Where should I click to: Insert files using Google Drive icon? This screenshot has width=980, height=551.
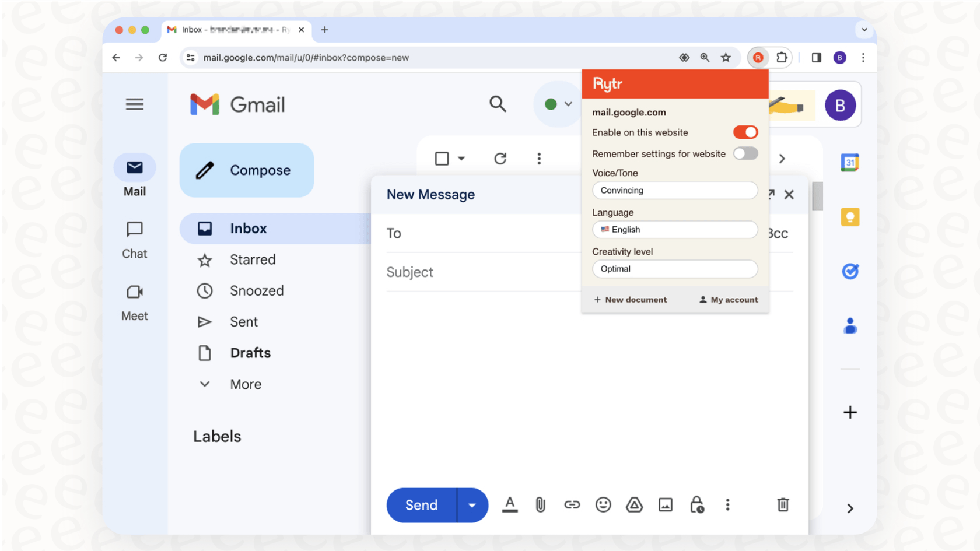634,505
